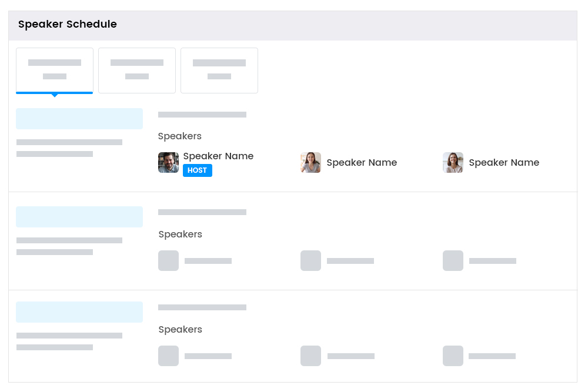Viewport: 588px width, 392px height.
Task: Click the first session's light blue time block
Action: pos(79,119)
